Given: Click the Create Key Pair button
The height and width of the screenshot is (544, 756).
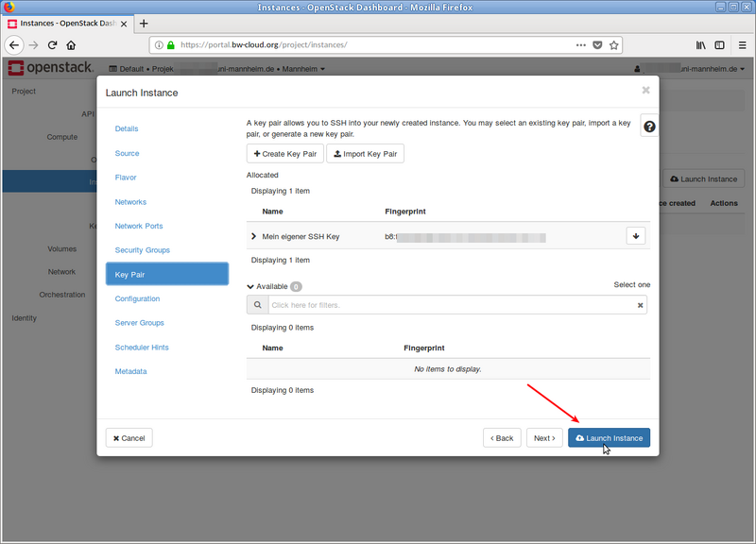Looking at the screenshot, I should point(284,153).
